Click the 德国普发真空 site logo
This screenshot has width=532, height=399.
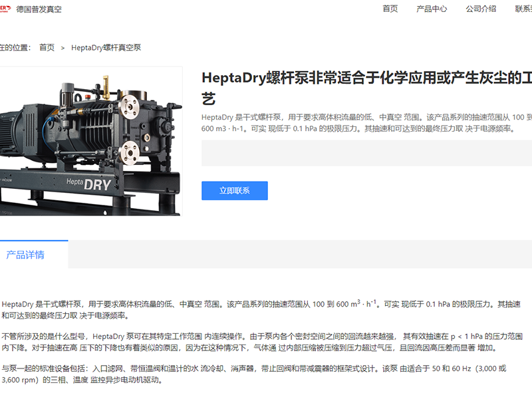pyautogui.click(x=5, y=9)
